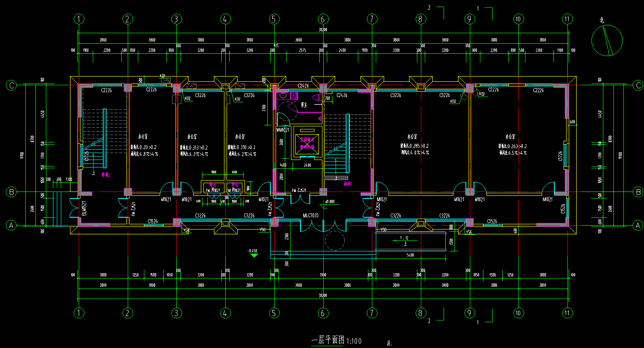Click the magenta 楼梯1 stair label
The image size is (644, 348).
(348, 184)
